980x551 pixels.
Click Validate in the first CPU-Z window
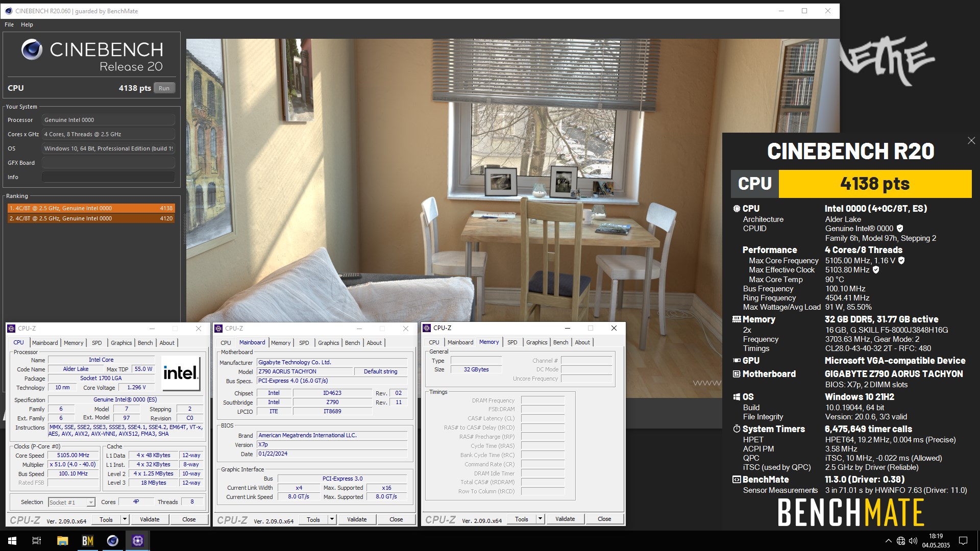[x=150, y=519]
